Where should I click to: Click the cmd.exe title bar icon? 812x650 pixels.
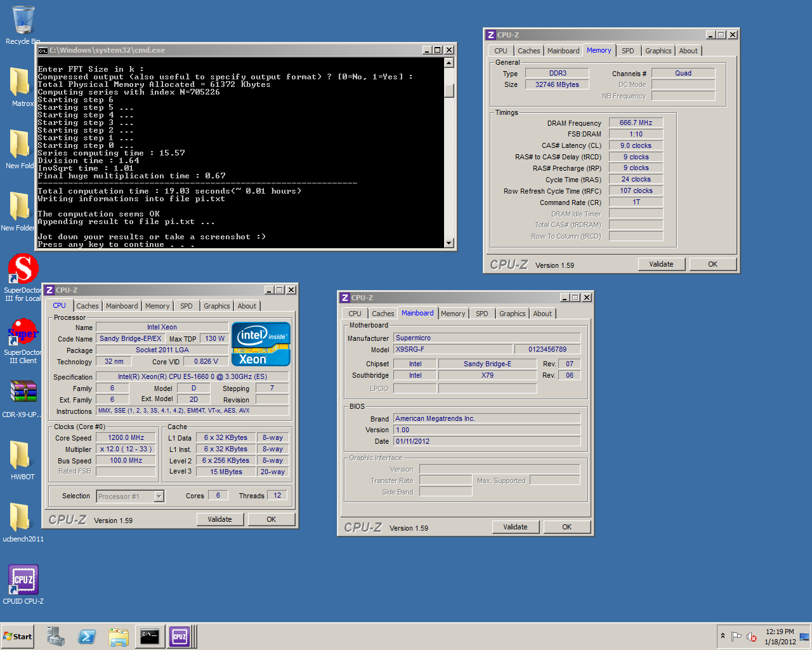pyautogui.click(x=43, y=50)
